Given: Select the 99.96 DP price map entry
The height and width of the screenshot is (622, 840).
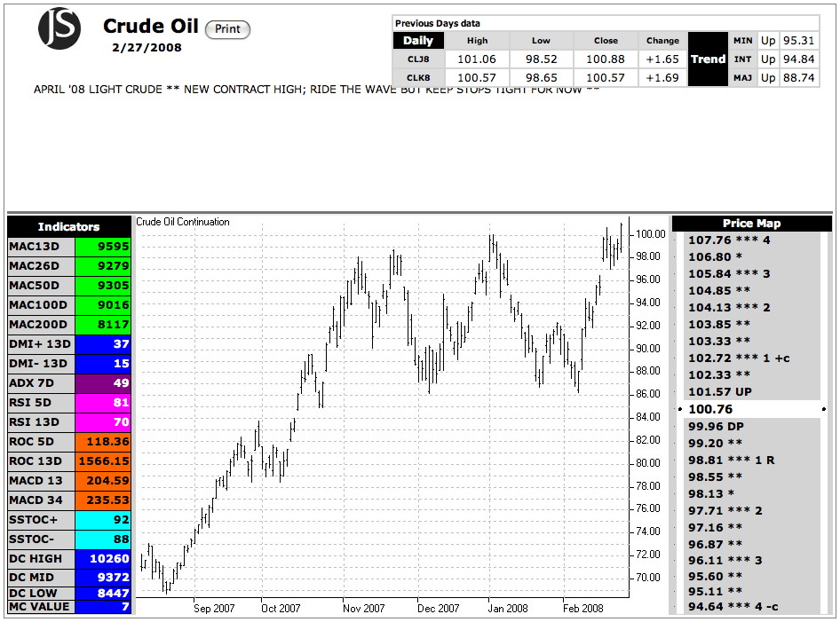Looking at the screenshot, I should (x=716, y=426).
